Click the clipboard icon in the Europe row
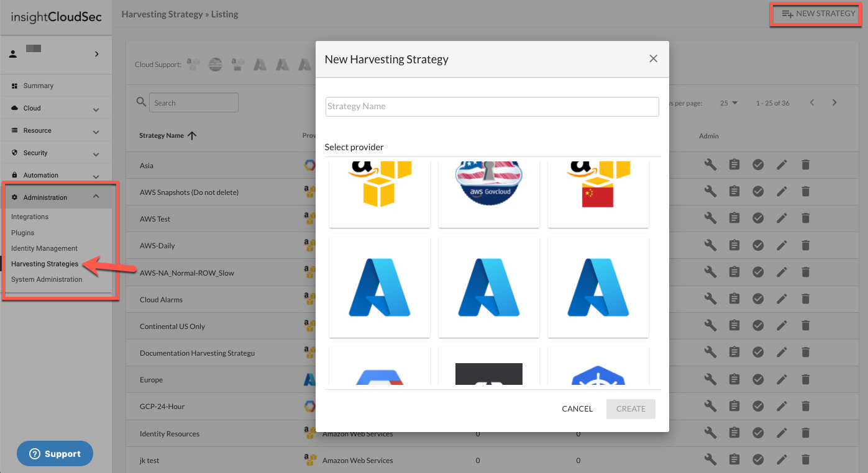Viewport: 868px width, 473px height. point(734,379)
